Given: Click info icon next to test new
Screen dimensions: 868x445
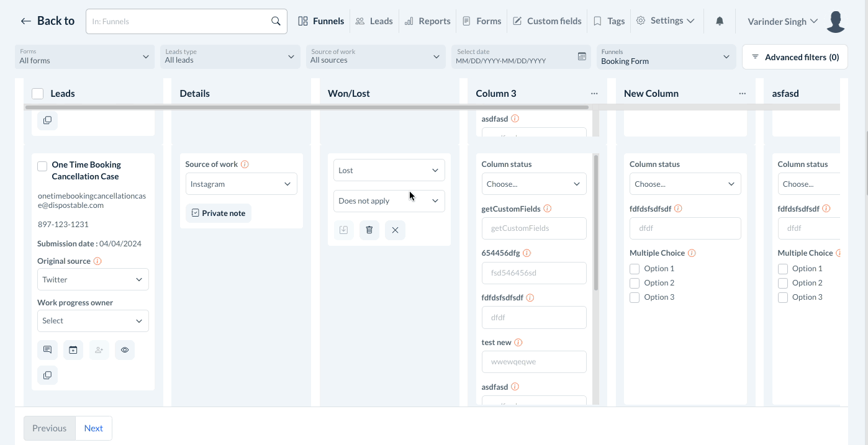Looking at the screenshot, I should point(518,343).
